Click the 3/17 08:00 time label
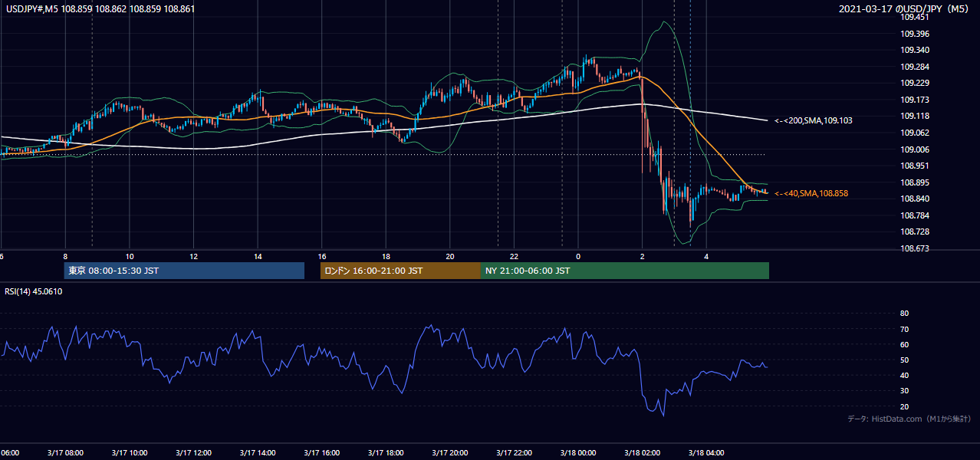The image size is (980, 460). pyautogui.click(x=65, y=453)
